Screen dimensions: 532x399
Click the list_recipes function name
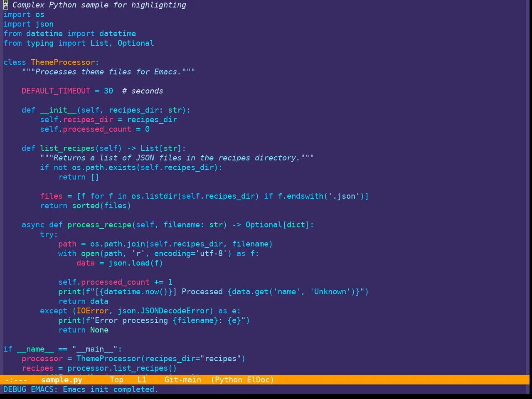click(x=67, y=148)
